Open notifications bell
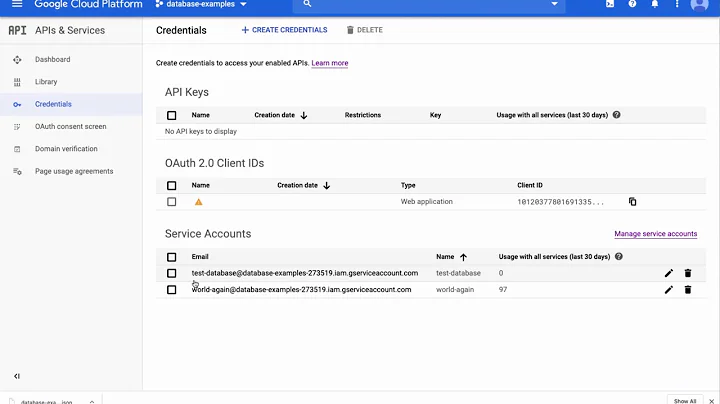The width and height of the screenshot is (720, 404). click(655, 4)
